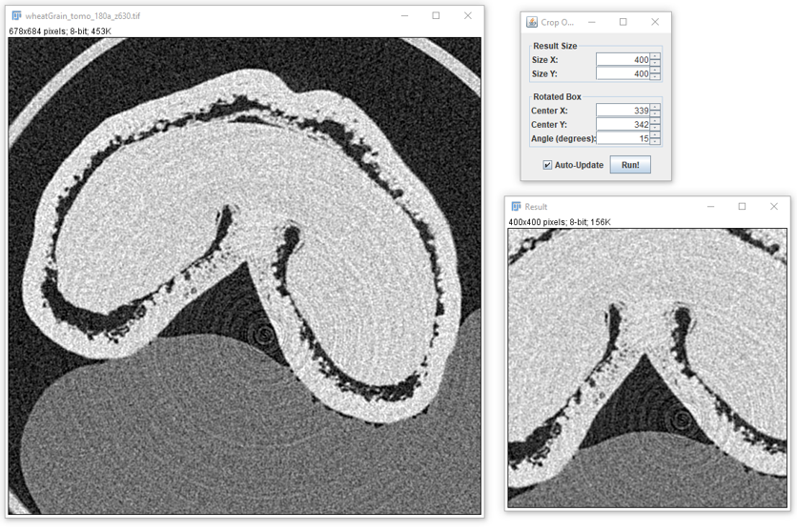Click the ImageJ icon of Result window
Screen dimensions: 797x532
tap(516, 206)
